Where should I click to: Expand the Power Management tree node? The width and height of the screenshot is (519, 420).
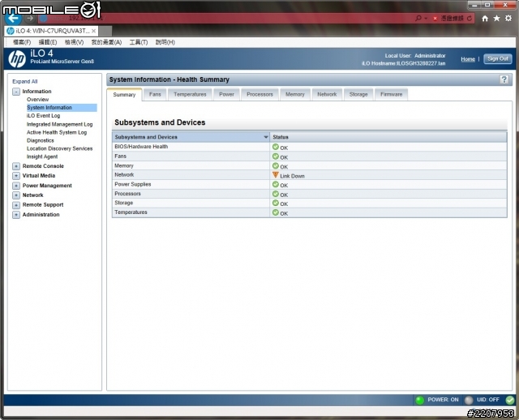click(16, 186)
